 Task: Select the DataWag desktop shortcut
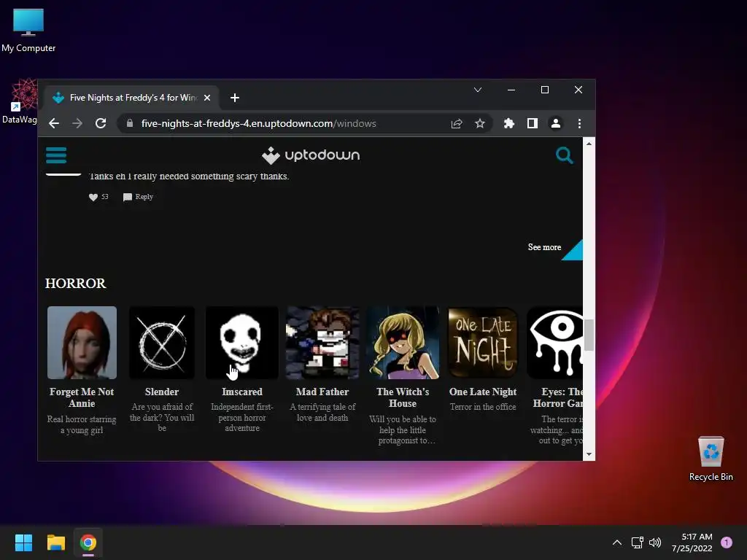point(20,101)
